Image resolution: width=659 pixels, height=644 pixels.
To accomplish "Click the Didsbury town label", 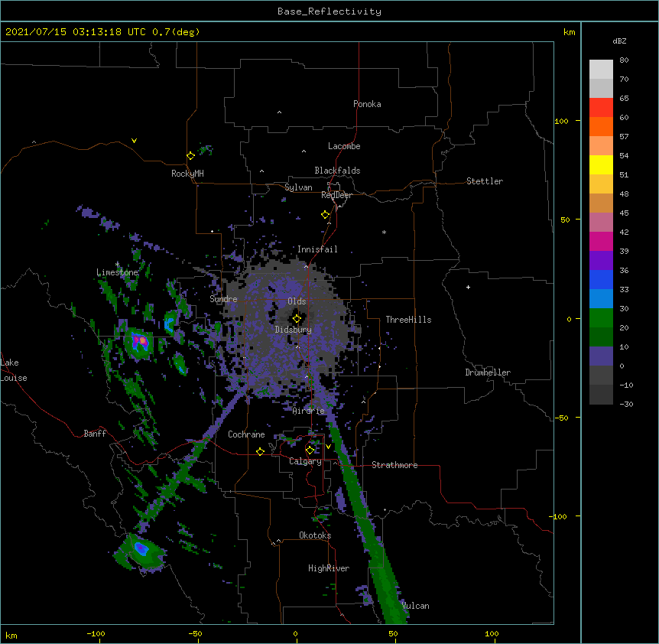I will [x=294, y=330].
